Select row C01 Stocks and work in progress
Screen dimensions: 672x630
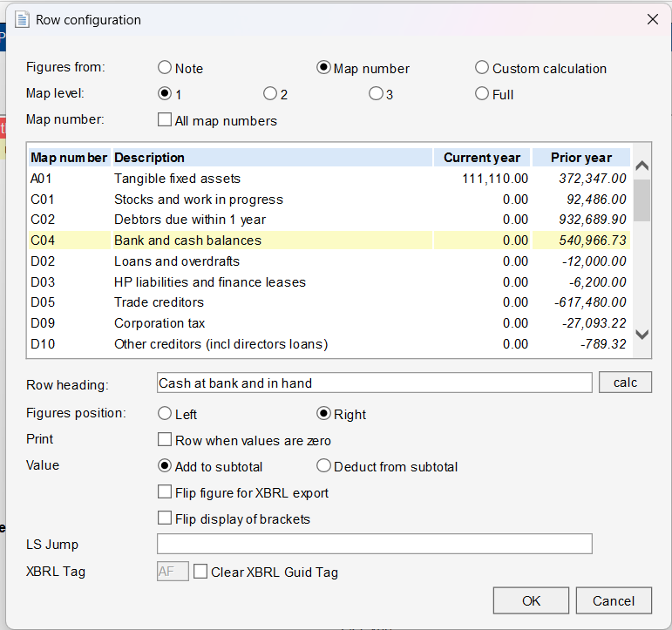329,200
